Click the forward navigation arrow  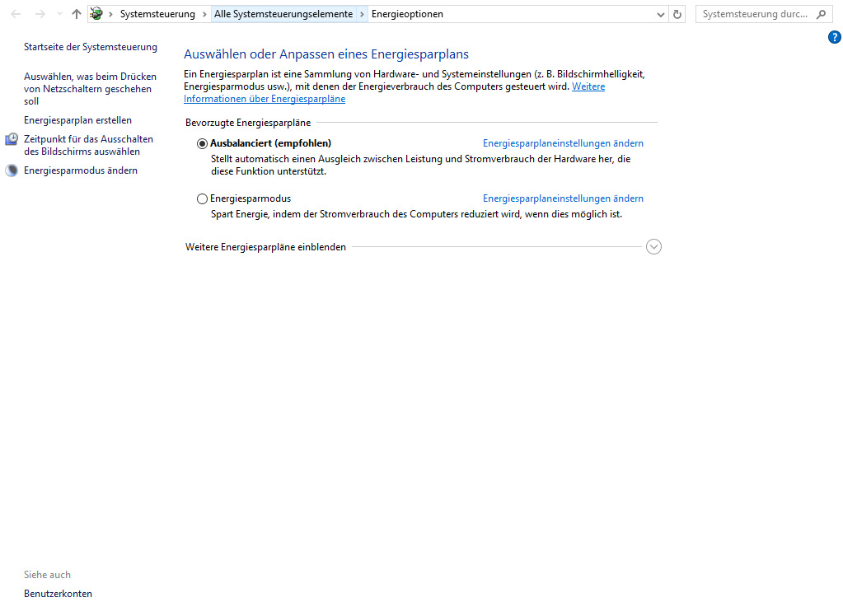coord(40,14)
